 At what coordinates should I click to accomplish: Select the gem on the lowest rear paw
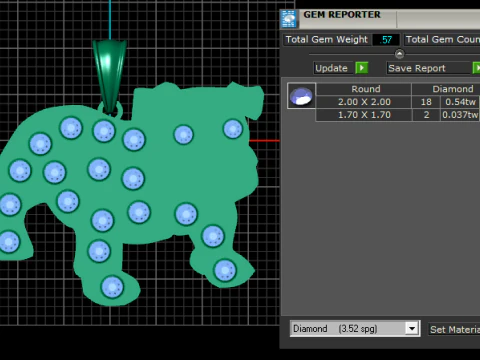(112, 287)
